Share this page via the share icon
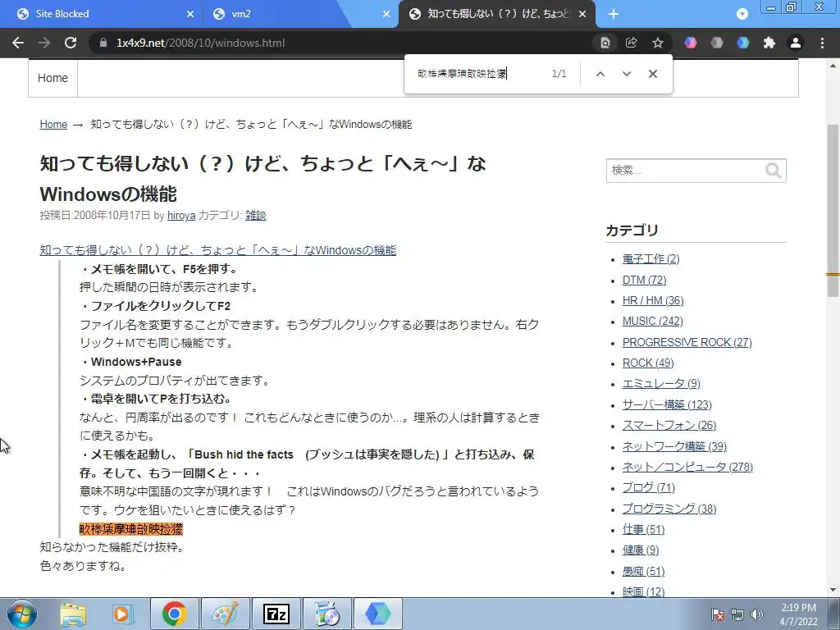The height and width of the screenshot is (630, 840). coord(631,43)
